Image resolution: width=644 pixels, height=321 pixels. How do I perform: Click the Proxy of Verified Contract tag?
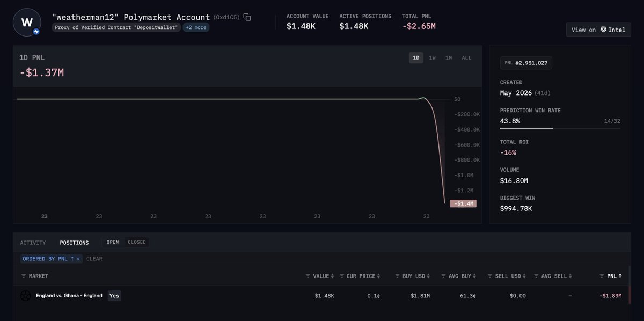116,27
